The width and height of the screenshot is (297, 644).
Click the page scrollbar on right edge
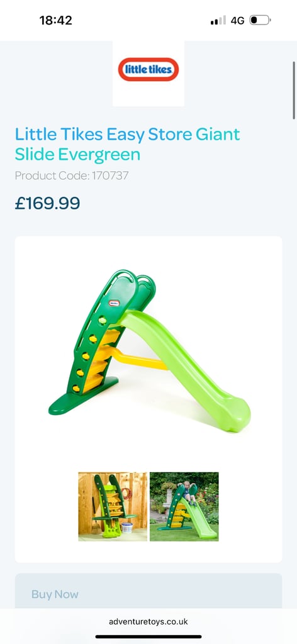(x=294, y=90)
